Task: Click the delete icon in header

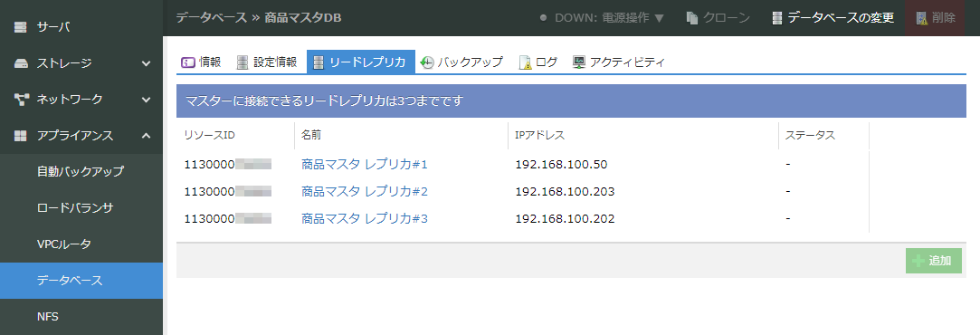Action: [x=922, y=18]
